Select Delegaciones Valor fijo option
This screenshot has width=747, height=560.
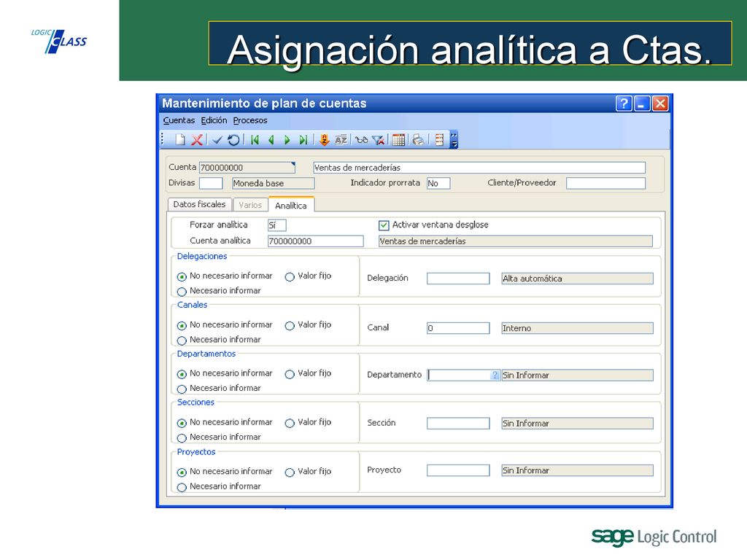[290, 276]
